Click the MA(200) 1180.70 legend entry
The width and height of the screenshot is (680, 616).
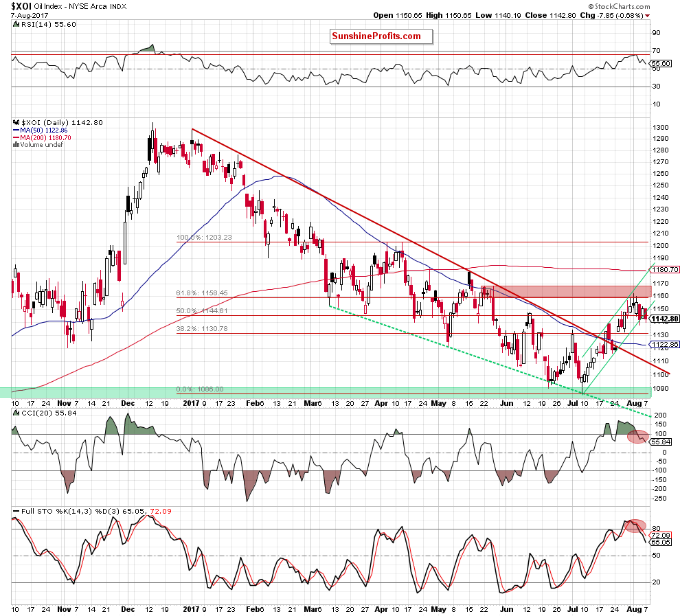pos(42,138)
